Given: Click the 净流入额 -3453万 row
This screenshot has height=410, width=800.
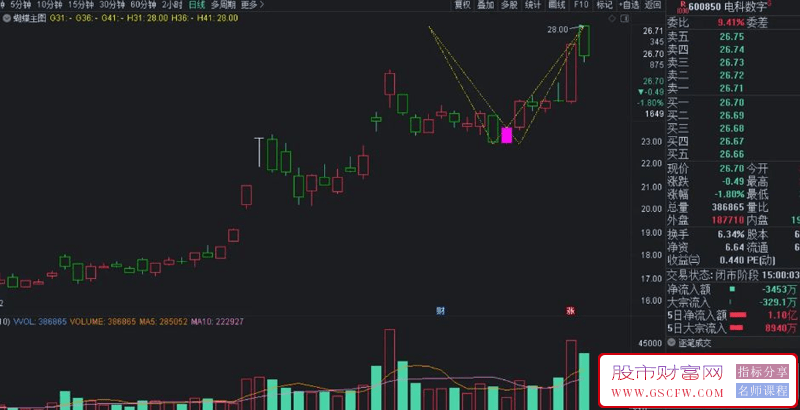Looking at the screenshot, I should click(x=733, y=289).
